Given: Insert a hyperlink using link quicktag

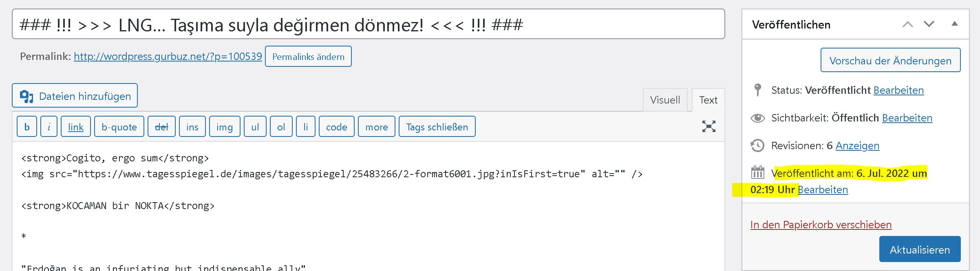Looking at the screenshot, I should [x=76, y=127].
